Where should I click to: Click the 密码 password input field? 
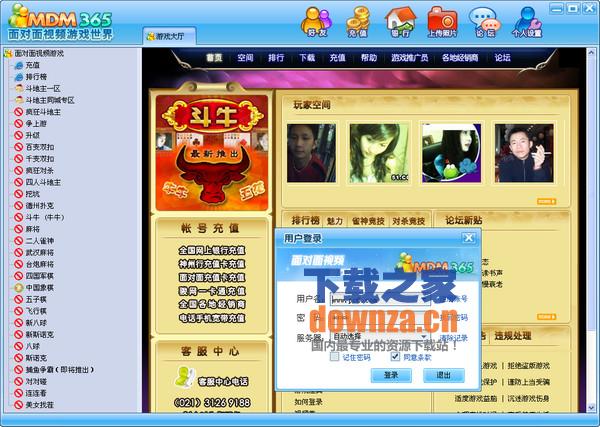coord(380,318)
